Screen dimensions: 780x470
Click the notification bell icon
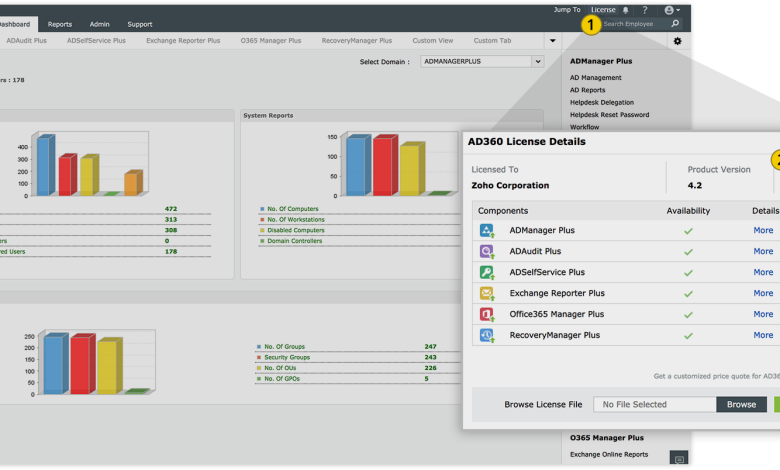[x=626, y=10]
